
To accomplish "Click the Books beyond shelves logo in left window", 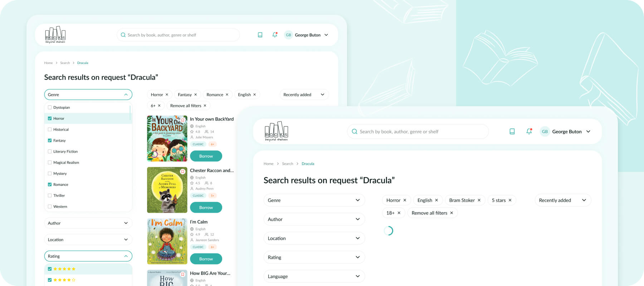I will point(55,35).
